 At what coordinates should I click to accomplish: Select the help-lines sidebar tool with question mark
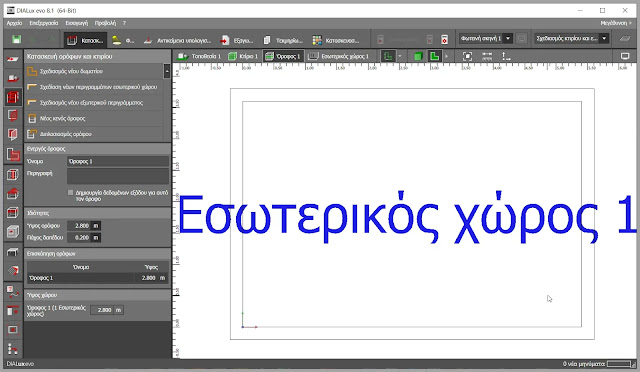pyautogui.click(x=13, y=291)
